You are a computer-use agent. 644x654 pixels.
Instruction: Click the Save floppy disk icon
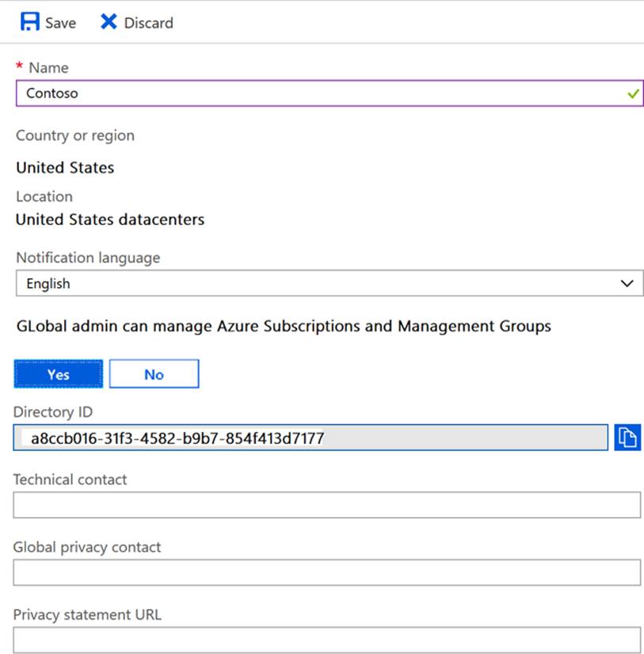coord(29,22)
